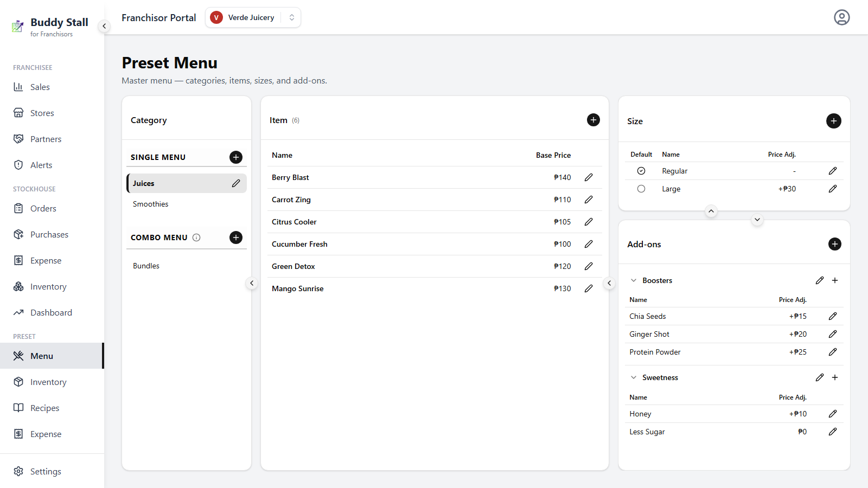This screenshot has height=488, width=868.
Task: Open Settings
Action: pyautogui.click(x=52, y=471)
